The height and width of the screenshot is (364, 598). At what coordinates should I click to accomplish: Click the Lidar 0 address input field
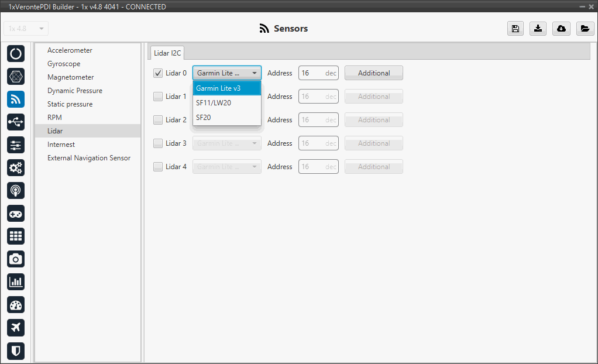312,73
